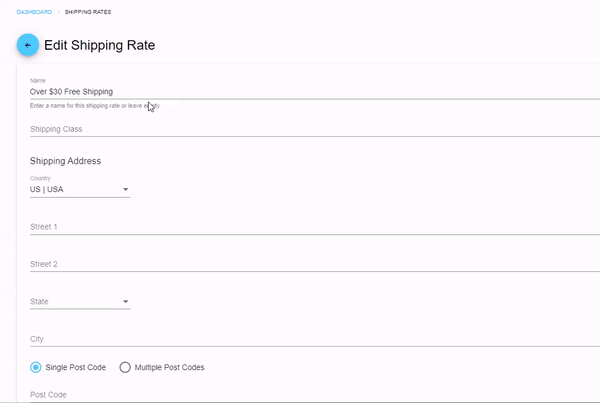Image resolution: width=600 pixels, height=403 pixels.
Task: Click the blue back arrow button
Action: [28, 45]
